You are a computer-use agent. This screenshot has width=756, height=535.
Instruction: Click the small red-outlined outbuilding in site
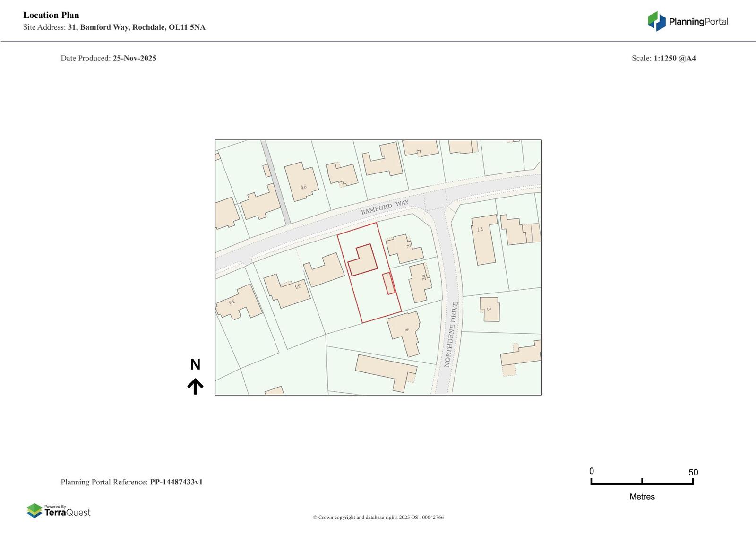[x=388, y=284]
